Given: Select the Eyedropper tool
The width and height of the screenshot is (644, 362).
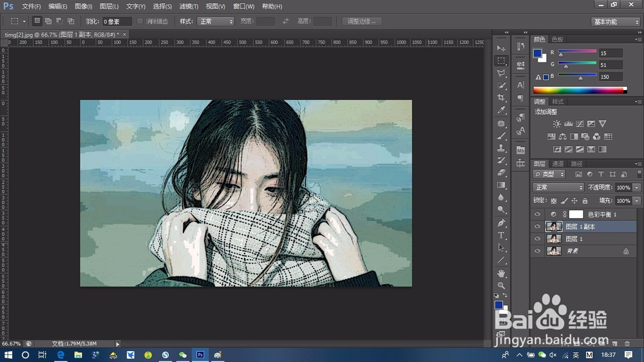Looking at the screenshot, I should tap(501, 110).
